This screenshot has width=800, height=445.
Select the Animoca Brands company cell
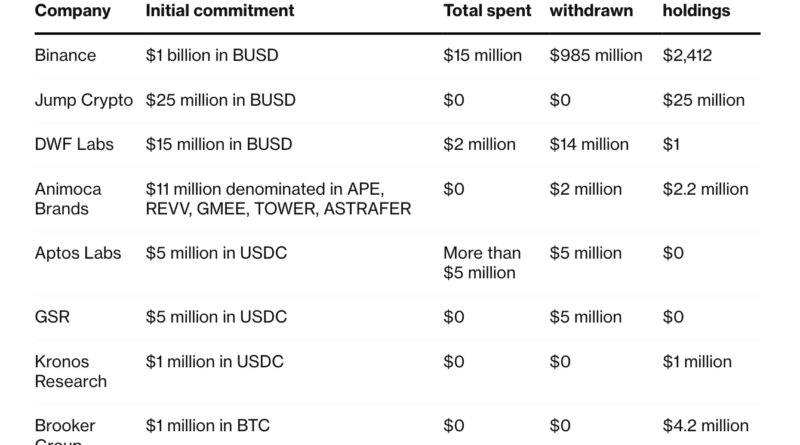coord(69,198)
